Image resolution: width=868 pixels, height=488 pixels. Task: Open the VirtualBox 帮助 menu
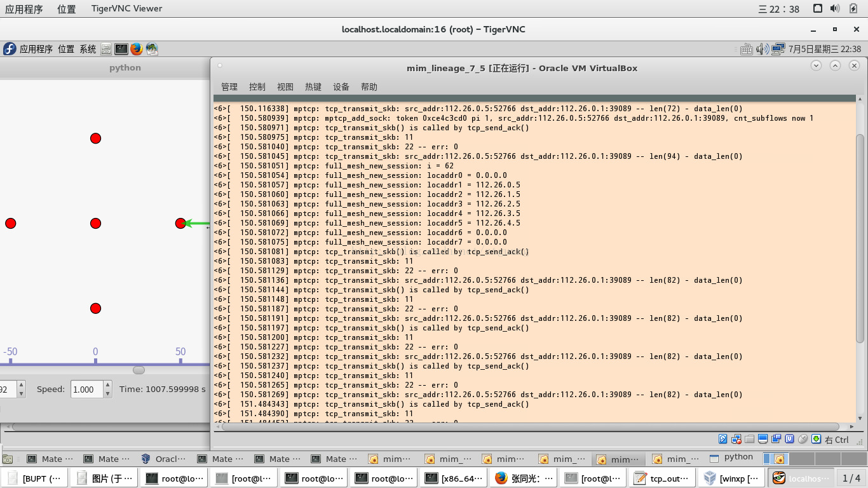[369, 87]
